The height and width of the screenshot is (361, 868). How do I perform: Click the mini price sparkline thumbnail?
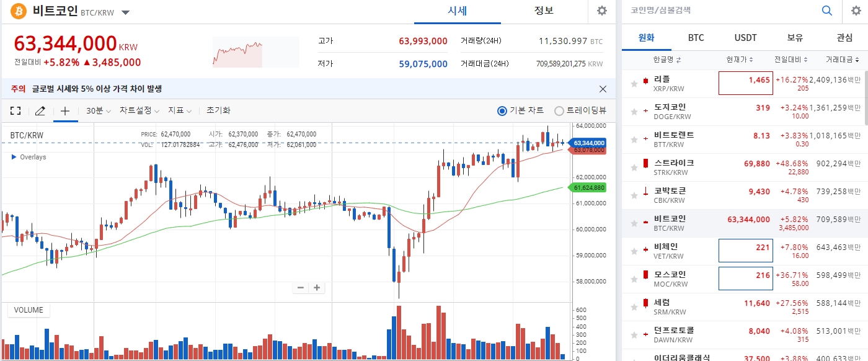point(256,52)
